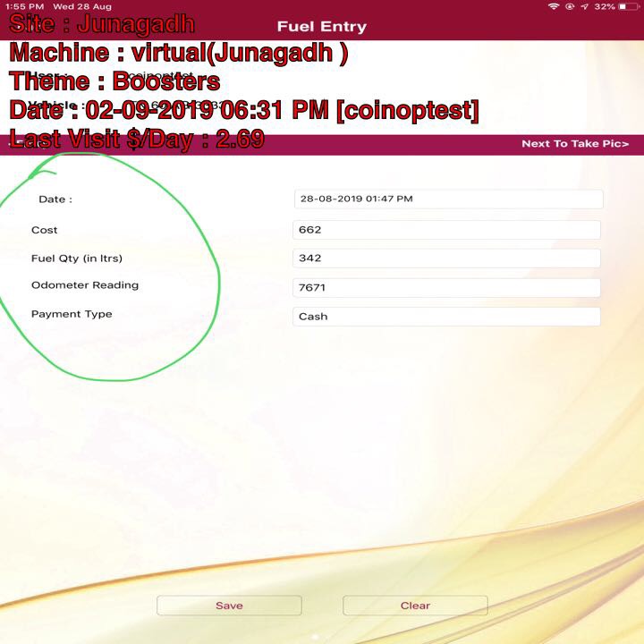Click the Cost input field
The image size is (644, 644).
pyautogui.click(x=446, y=230)
